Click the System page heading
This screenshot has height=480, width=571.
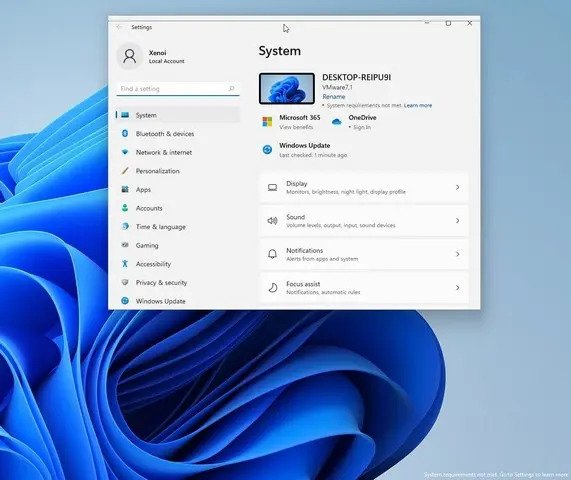[280, 51]
